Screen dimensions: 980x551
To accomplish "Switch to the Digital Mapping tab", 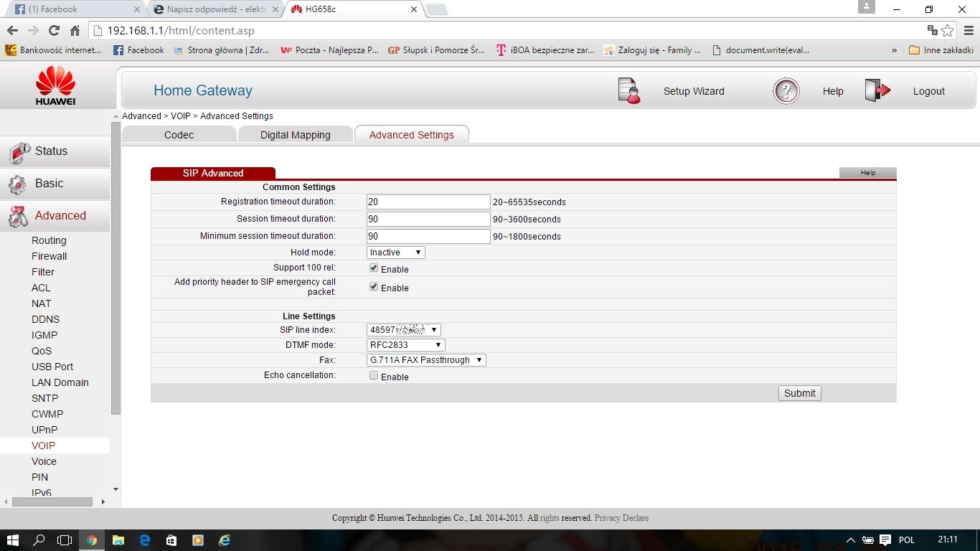I will [295, 135].
